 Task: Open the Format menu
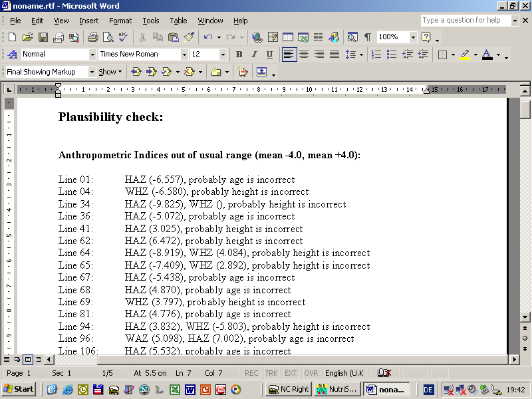120,21
